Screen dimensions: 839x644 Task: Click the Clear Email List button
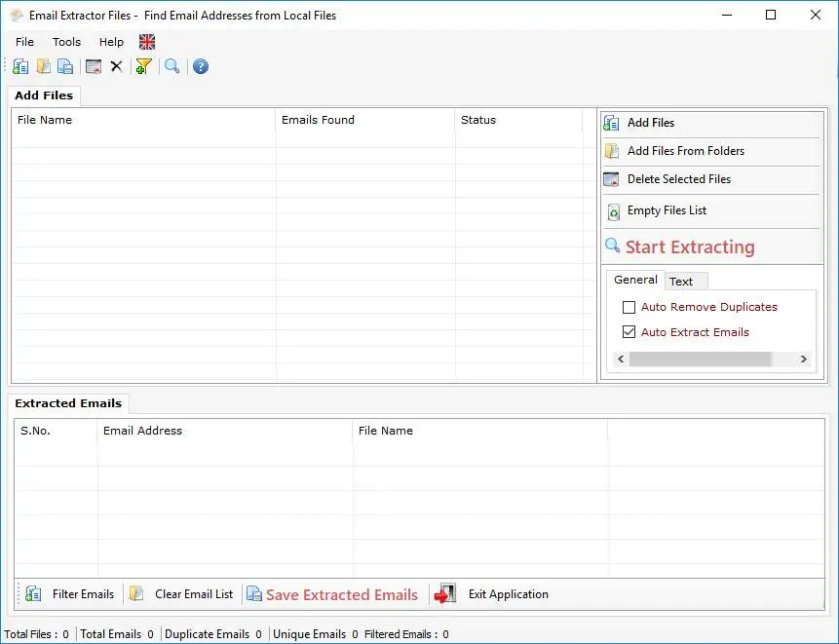[182, 594]
